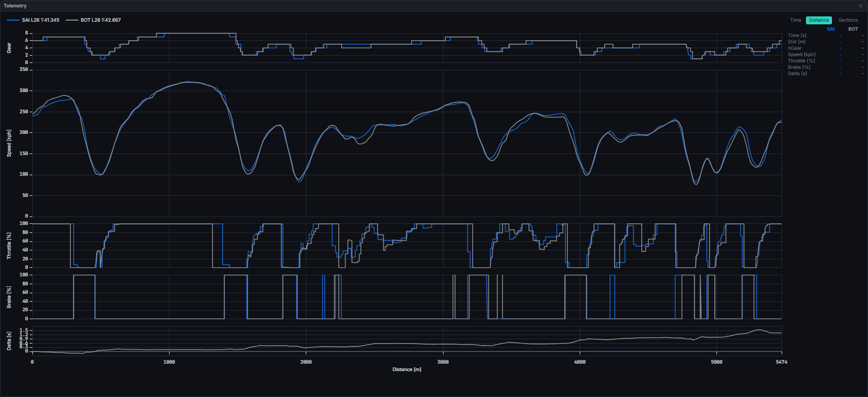Screen dimensions: 868x397
Task: Click the Brake [%] axis title
Action: pyautogui.click(x=9, y=297)
